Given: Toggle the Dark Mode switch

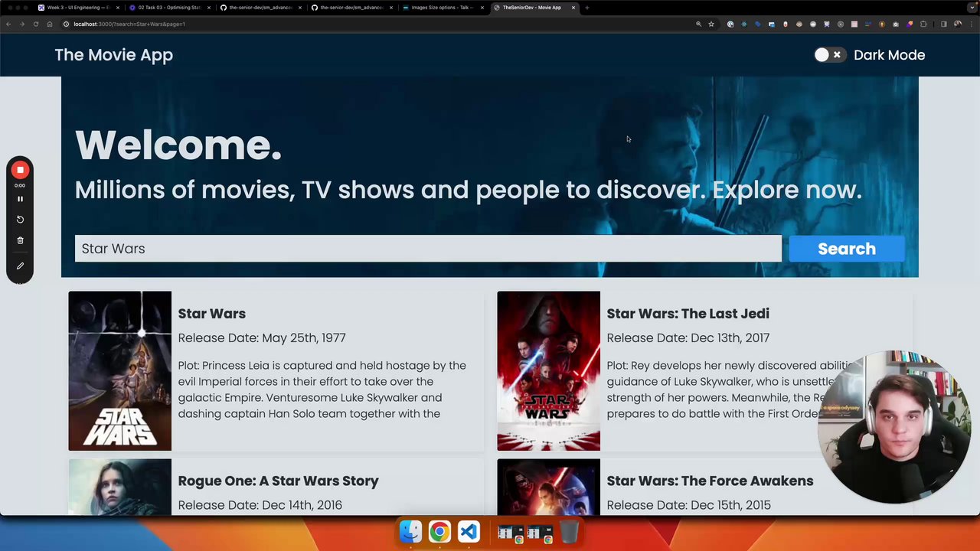Looking at the screenshot, I should 829,55.
